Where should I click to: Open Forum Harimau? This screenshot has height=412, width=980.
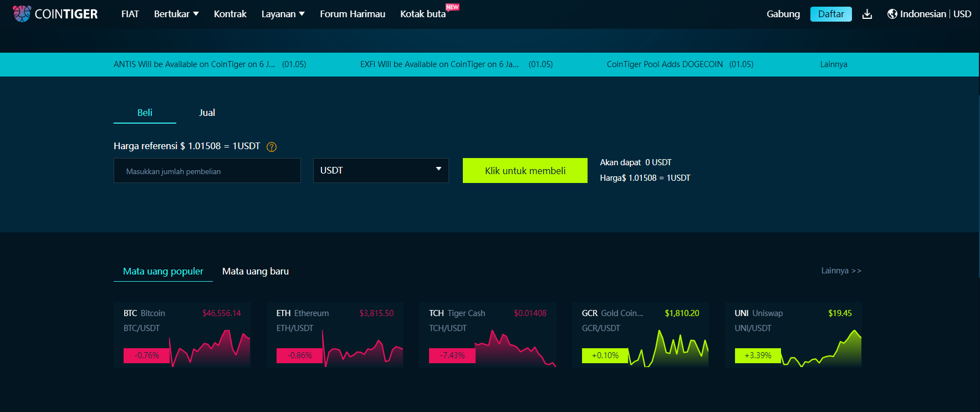click(x=353, y=14)
